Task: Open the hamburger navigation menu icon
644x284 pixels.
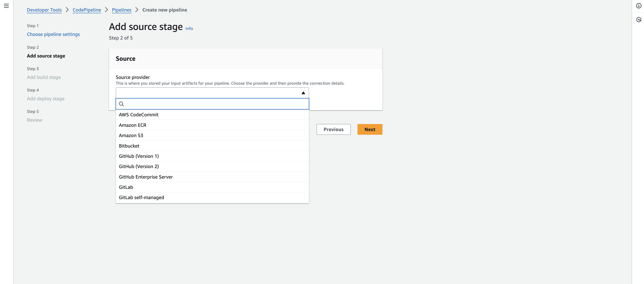Action: coord(6,6)
